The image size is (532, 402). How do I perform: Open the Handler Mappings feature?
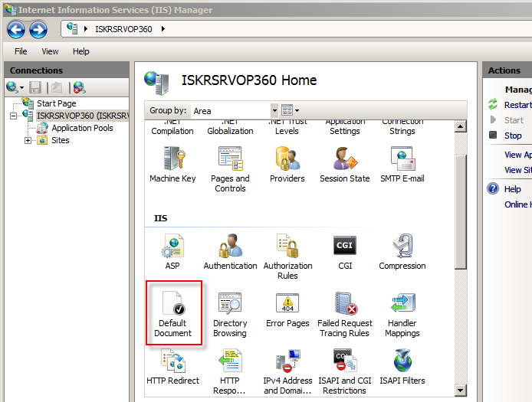click(x=402, y=314)
